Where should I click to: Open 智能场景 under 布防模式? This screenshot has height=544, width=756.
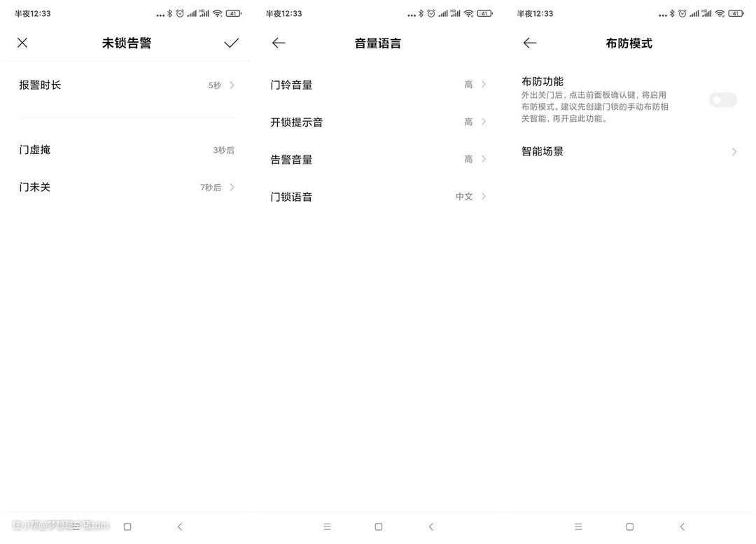[629, 151]
